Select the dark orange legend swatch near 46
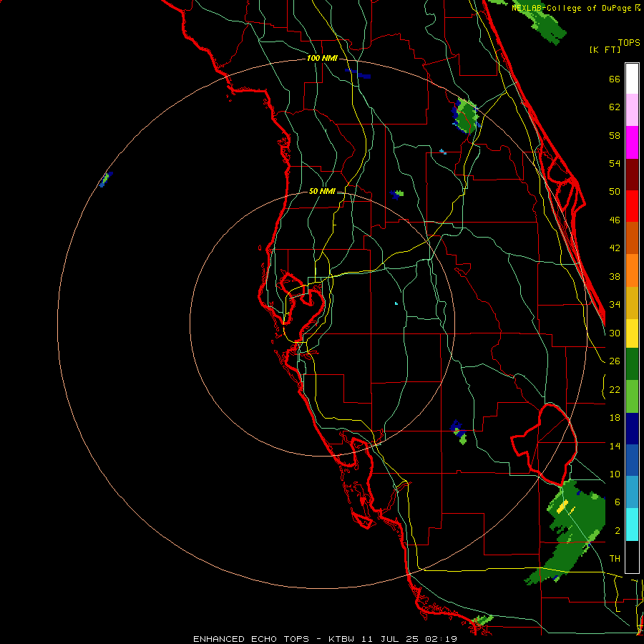The image size is (644, 644). click(x=632, y=238)
